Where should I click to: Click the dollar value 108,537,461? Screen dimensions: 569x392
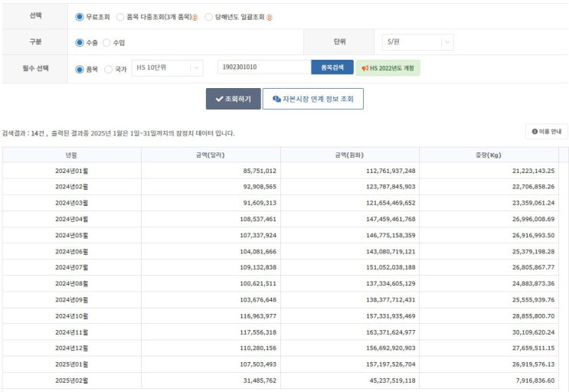click(258, 219)
